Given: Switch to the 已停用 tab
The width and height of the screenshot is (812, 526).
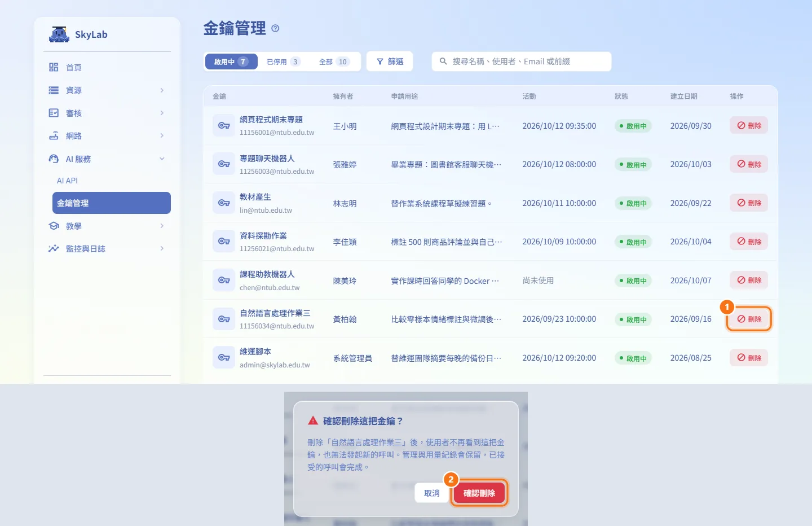Looking at the screenshot, I should click(x=284, y=62).
